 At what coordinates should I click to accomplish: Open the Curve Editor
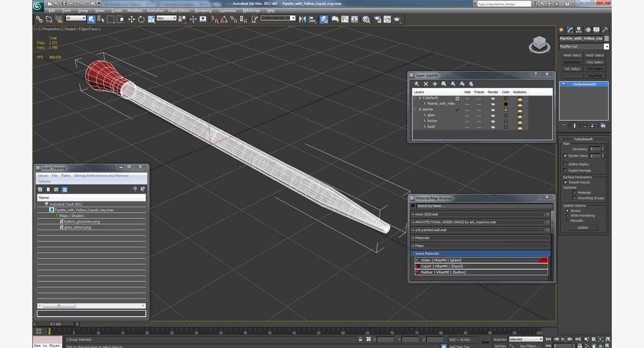click(x=345, y=19)
